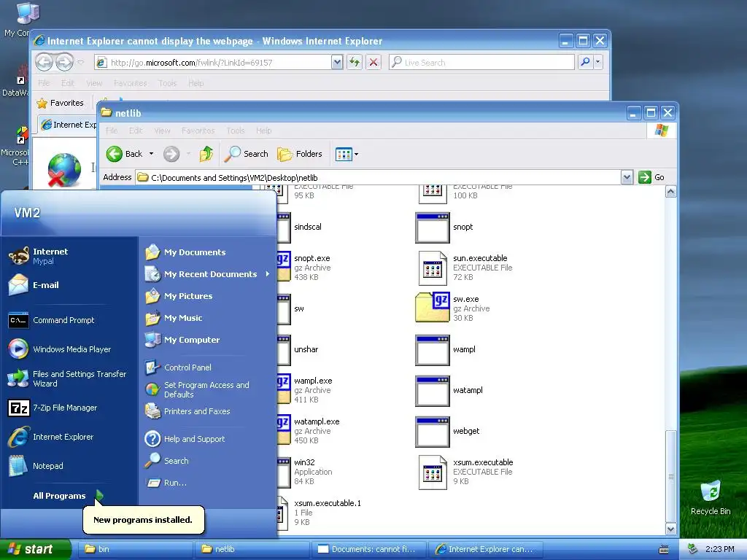Click the Start button
Viewport: 747px width, 560px height.
click(x=35, y=549)
